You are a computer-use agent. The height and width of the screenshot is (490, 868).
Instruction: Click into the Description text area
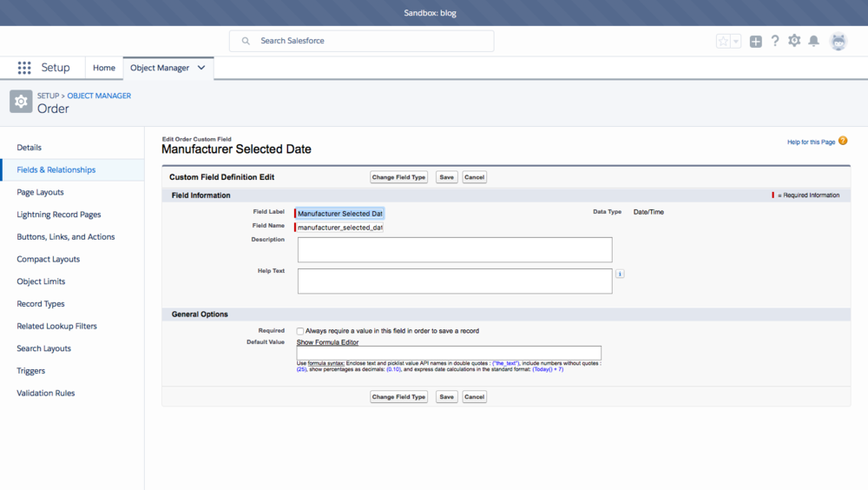[x=455, y=249]
